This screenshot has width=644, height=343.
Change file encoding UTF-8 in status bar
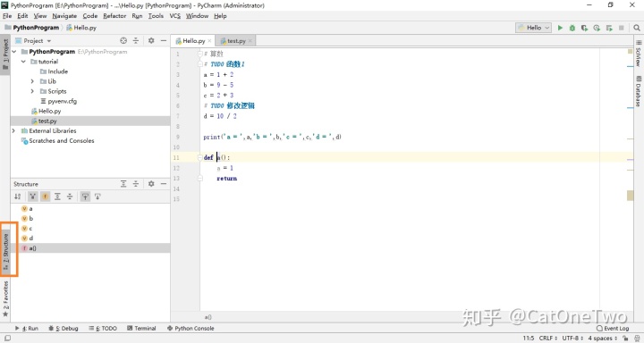click(572, 338)
